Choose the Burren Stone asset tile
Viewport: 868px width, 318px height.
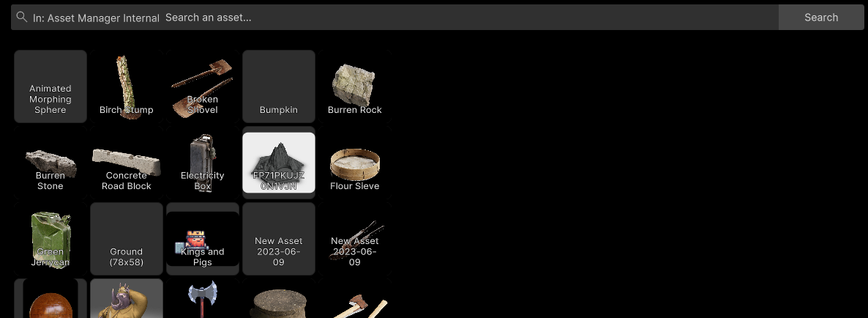[50, 163]
